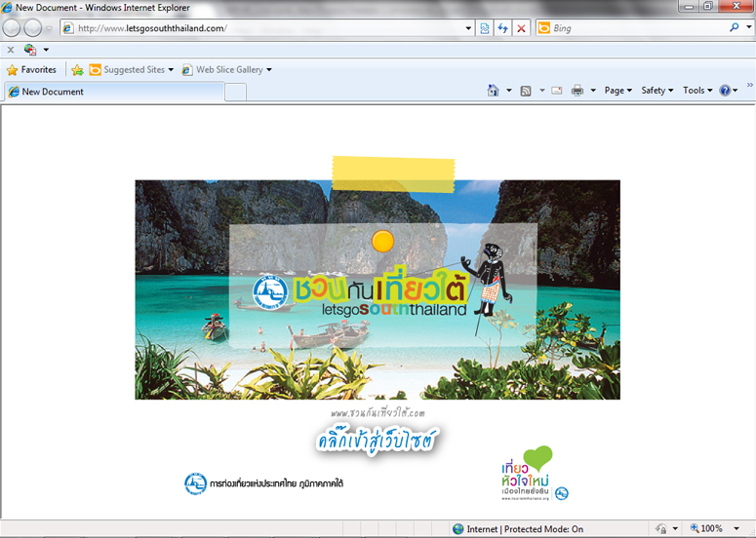Open the Safety menu
This screenshot has height=538, width=756.
[x=657, y=91]
